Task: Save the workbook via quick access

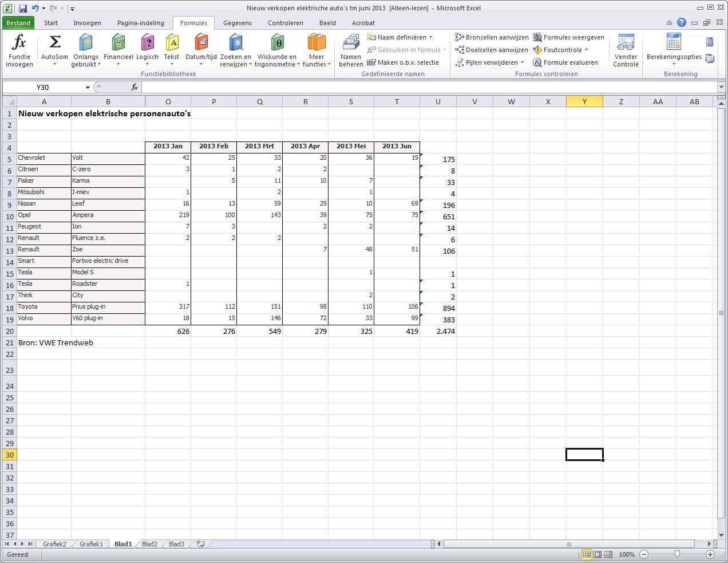Action: coord(23,8)
